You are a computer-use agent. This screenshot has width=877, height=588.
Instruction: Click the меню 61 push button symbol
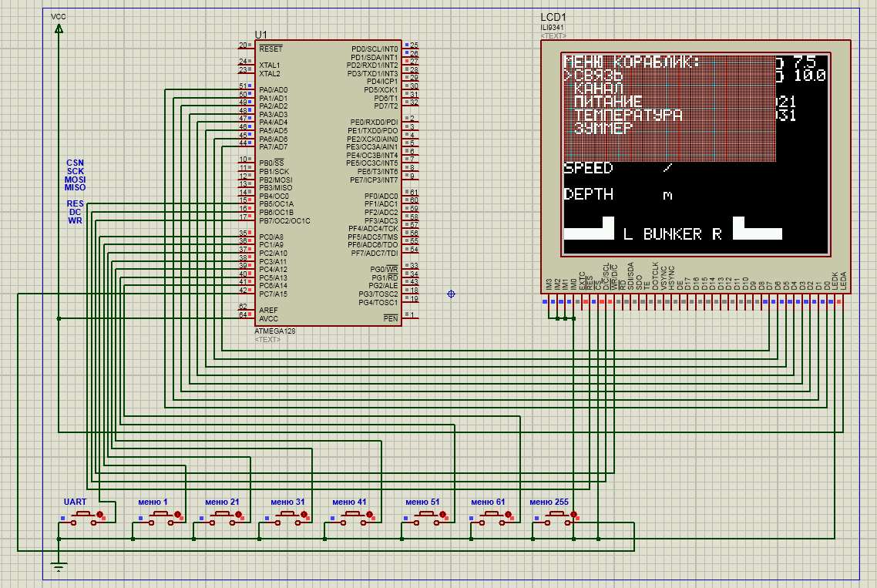489,517
